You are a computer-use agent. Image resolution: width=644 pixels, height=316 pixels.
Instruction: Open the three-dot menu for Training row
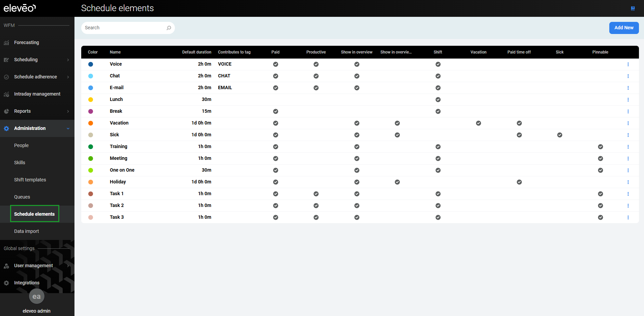point(628,147)
